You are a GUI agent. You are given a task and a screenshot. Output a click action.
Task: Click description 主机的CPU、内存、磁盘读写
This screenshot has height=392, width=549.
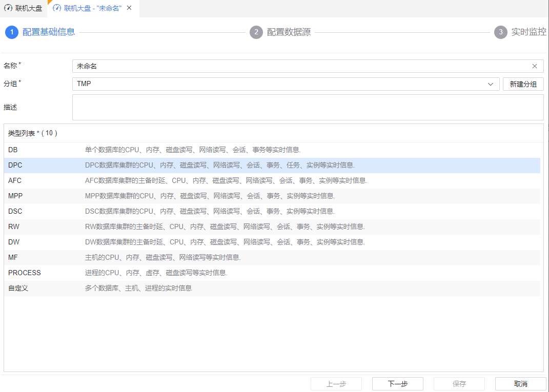pyautogui.click(x=163, y=258)
